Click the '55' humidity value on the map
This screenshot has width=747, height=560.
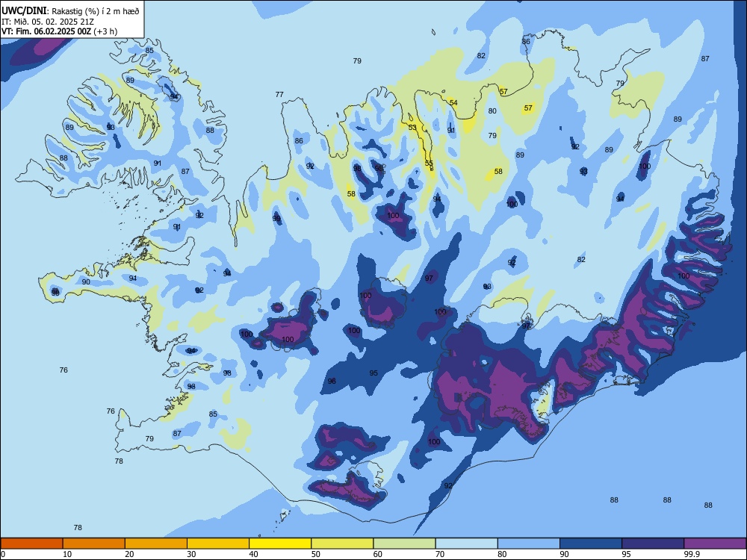(x=429, y=164)
